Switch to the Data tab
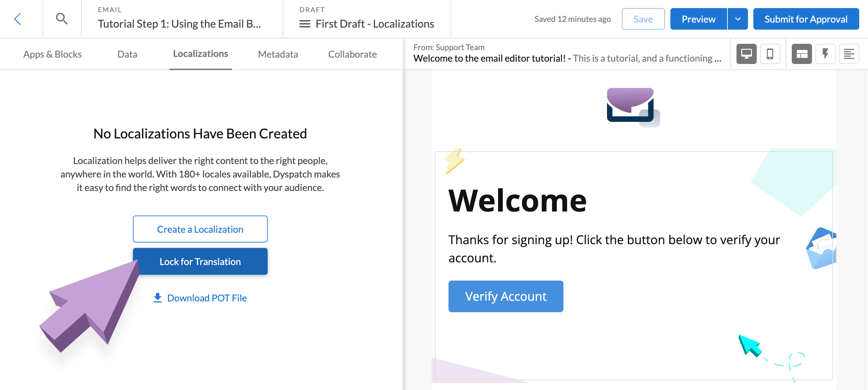868x390 pixels. [127, 54]
